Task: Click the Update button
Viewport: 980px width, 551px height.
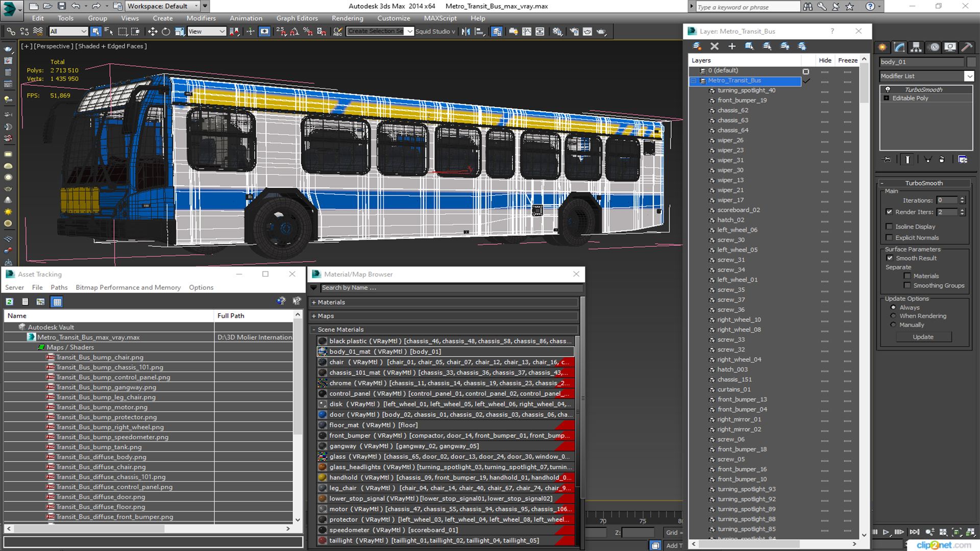Action: pos(923,337)
